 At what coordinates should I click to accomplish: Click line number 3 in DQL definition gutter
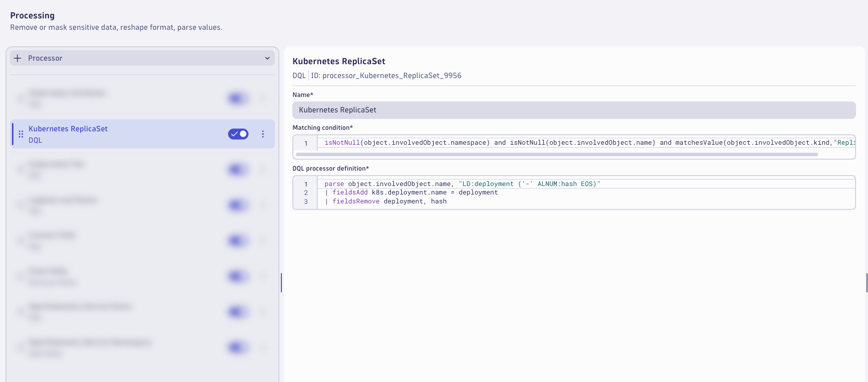(306, 201)
